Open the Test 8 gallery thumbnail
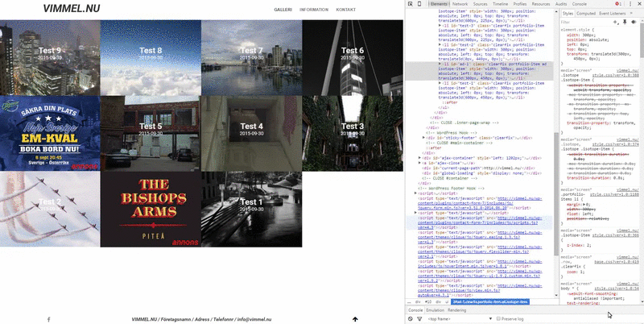The height and width of the screenshot is (324, 644). [x=151, y=57]
